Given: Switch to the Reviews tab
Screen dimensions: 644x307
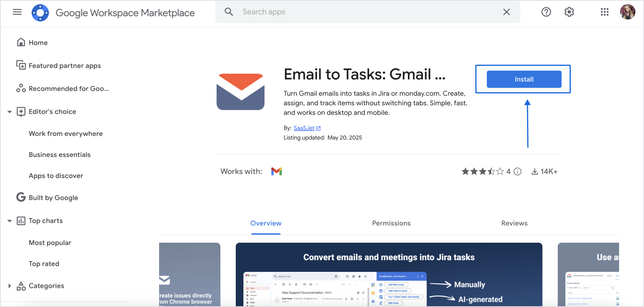Looking at the screenshot, I should click(x=514, y=223).
